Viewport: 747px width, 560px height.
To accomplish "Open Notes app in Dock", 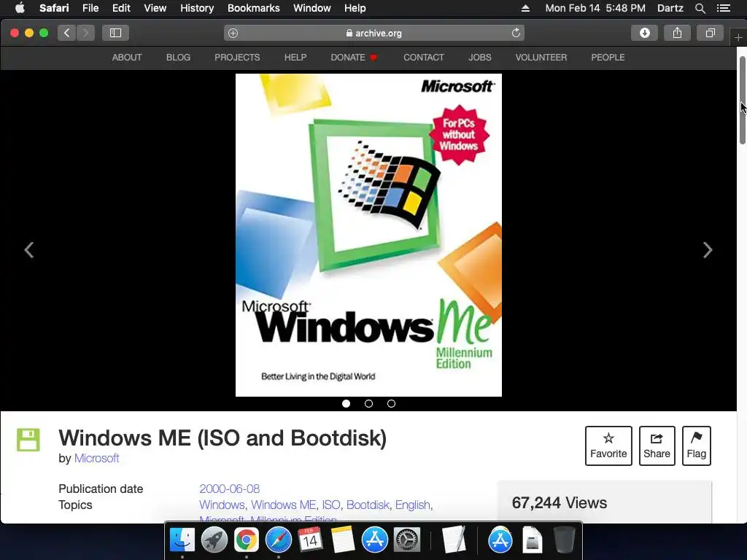I will (343, 540).
